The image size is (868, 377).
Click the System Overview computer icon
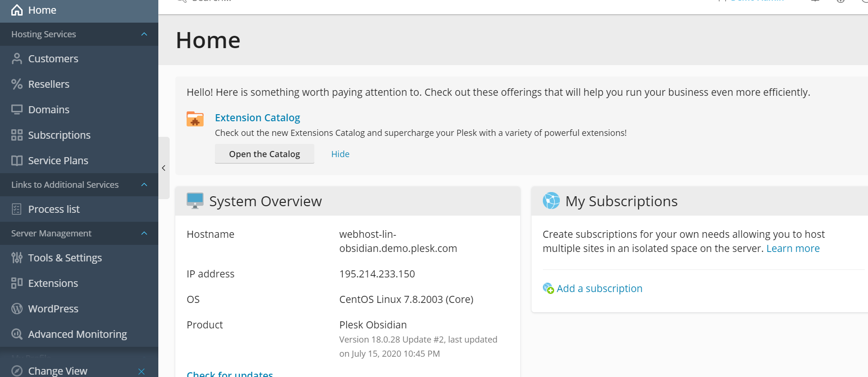pyautogui.click(x=195, y=201)
